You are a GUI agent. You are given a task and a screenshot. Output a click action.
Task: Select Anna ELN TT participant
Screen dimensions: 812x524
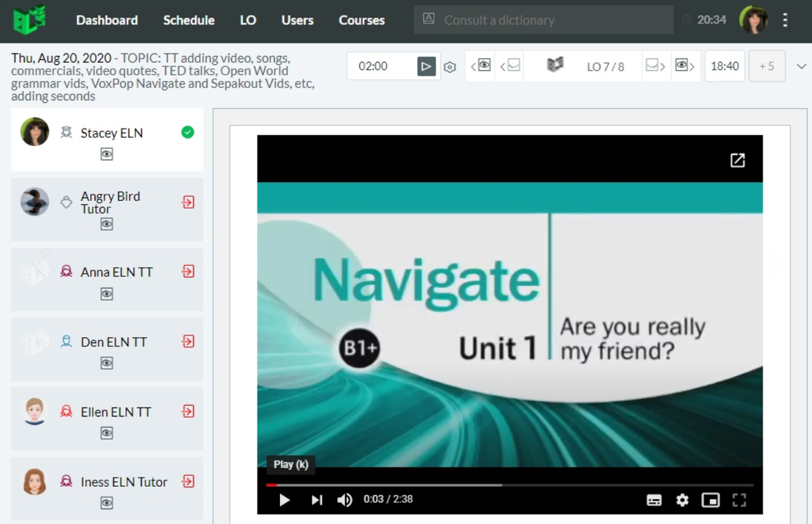point(107,279)
